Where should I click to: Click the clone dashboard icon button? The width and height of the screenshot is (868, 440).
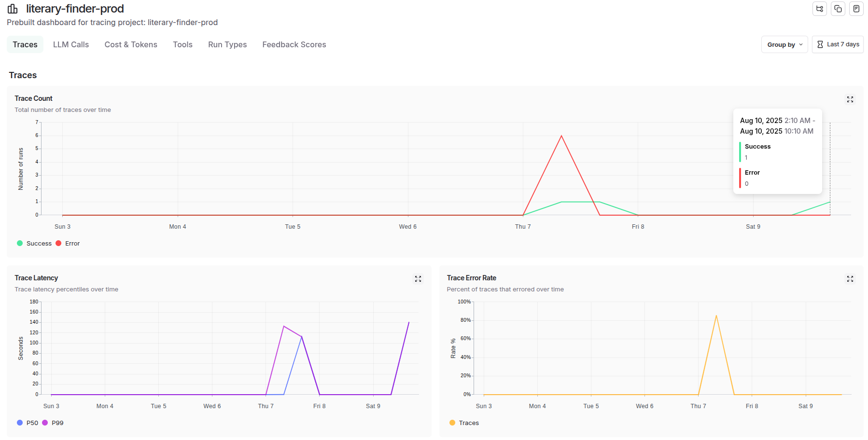pyautogui.click(x=838, y=9)
